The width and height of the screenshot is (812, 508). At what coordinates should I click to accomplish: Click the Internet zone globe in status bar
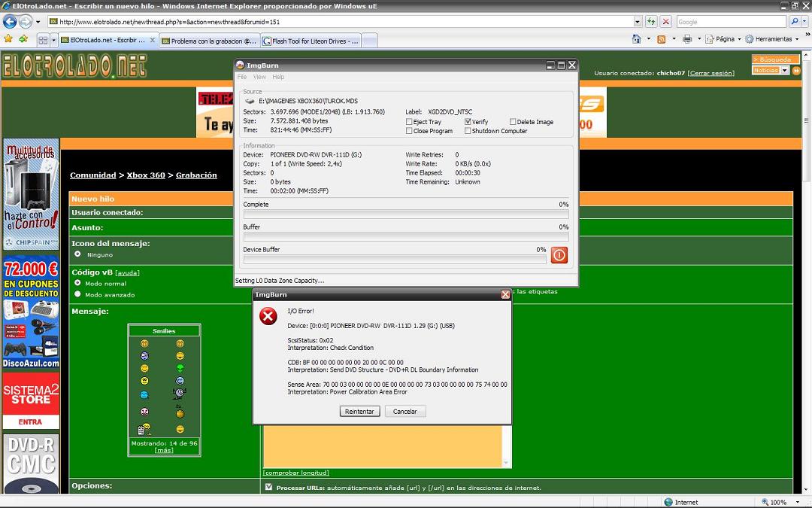coord(668,502)
